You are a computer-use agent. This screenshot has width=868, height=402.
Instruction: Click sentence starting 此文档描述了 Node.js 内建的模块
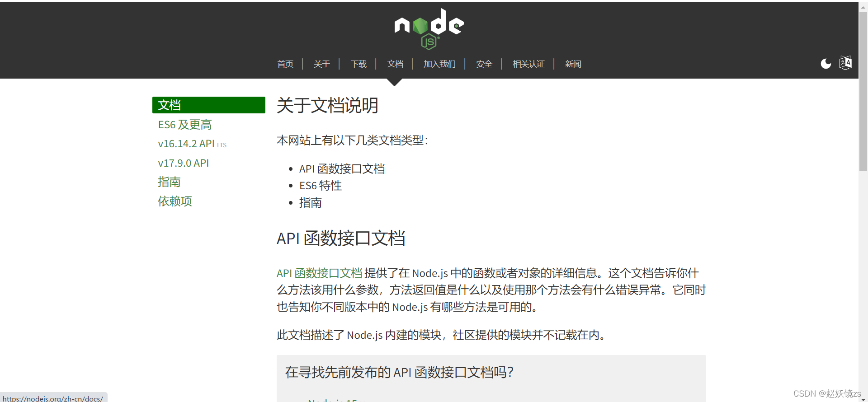(x=441, y=335)
